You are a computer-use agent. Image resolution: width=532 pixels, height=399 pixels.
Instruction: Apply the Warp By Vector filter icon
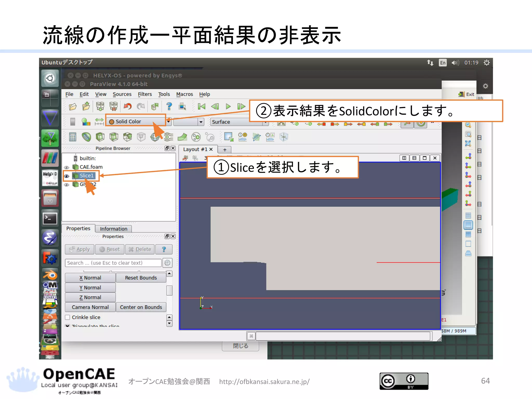coord(182,137)
